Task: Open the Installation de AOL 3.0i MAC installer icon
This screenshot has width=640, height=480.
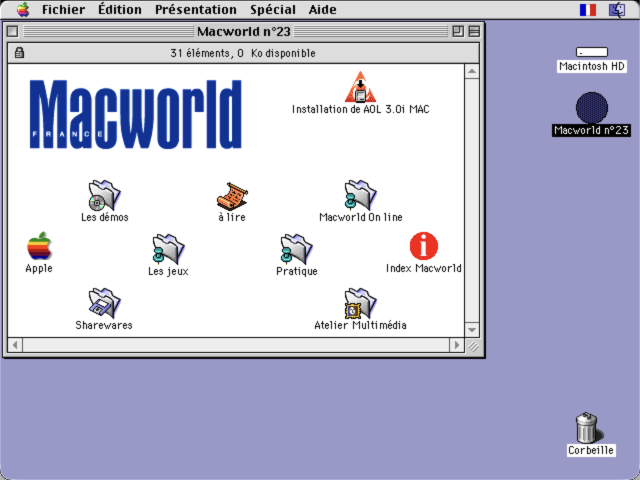Action: pos(360,87)
